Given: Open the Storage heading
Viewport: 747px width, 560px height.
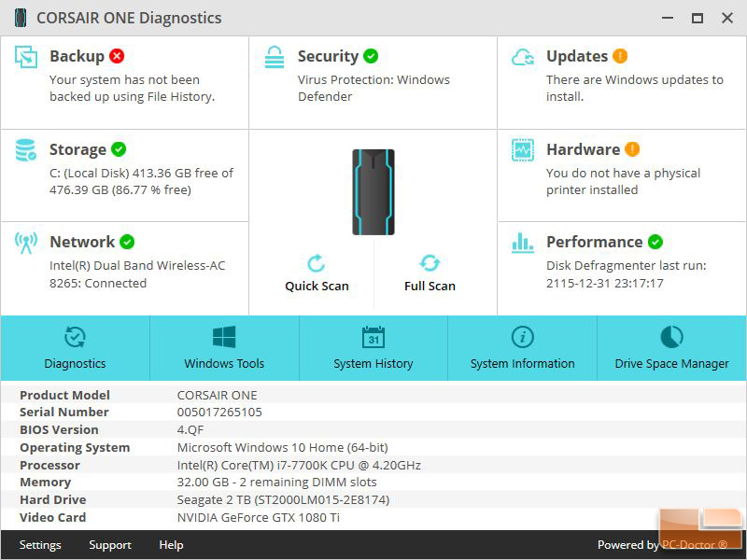Looking at the screenshot, I should coord(78,149).
